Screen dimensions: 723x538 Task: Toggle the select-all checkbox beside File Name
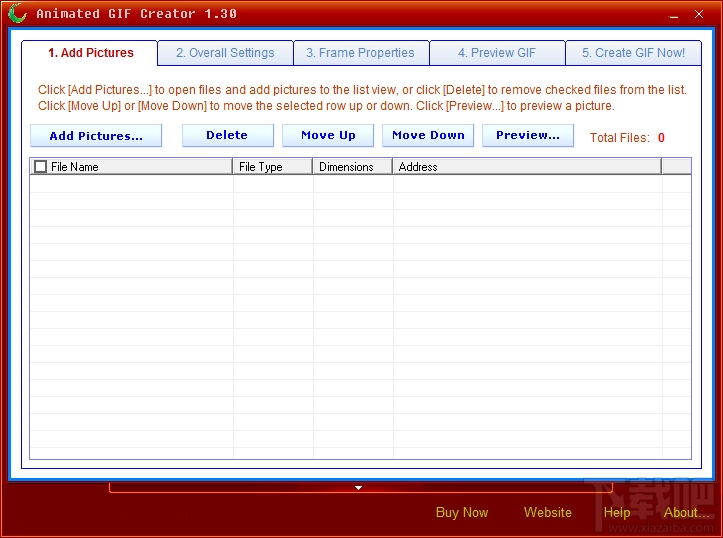pos(41,166)
